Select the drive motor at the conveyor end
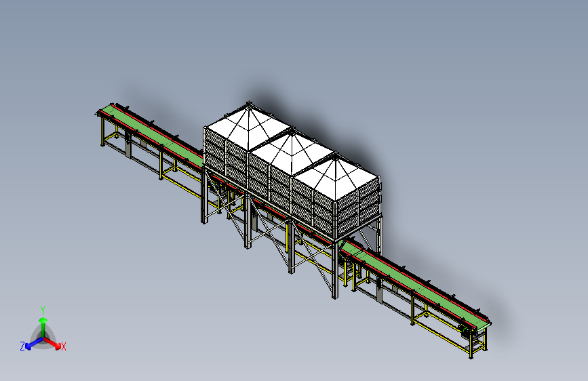The width and height of the screenshot is (588, 381). [x=465, y=331]
